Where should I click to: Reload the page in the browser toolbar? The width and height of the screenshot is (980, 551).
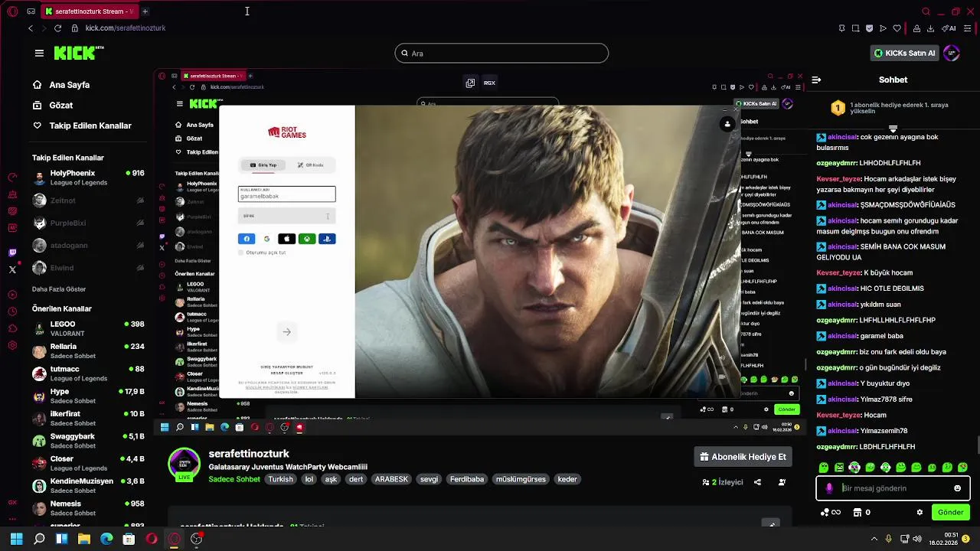pos(57,28)
